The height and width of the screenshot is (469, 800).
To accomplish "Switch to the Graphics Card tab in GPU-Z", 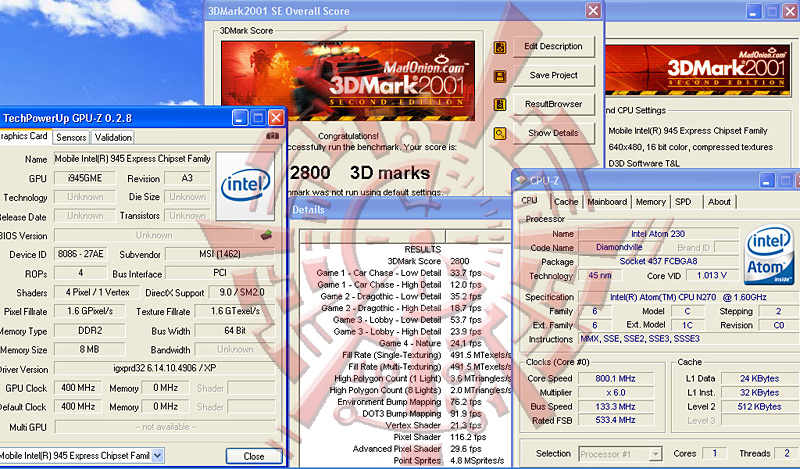I will 24,136.
